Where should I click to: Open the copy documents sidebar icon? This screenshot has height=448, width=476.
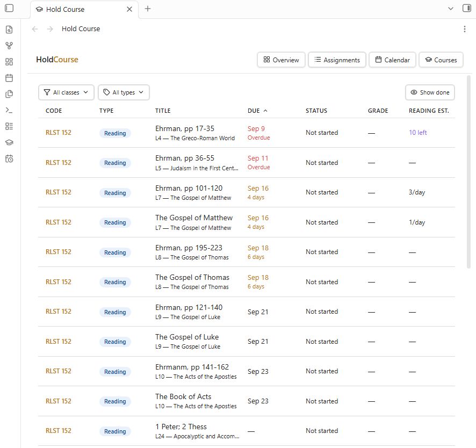[x=9, y=94]
